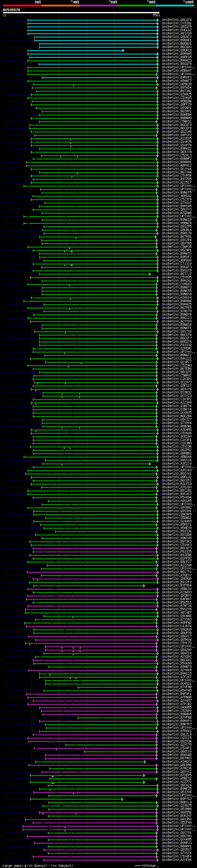Select the UniRef100_C5X6U5 label
The height and width of the screenshot is (868, 197).
(x=176, y=98)
